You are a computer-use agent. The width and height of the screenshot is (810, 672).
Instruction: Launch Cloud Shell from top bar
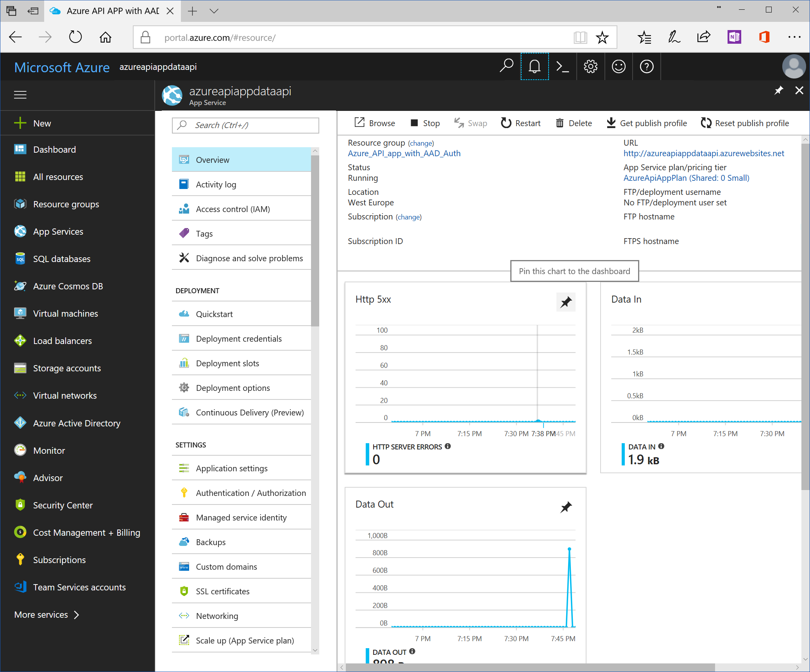(x=562, y=66)
